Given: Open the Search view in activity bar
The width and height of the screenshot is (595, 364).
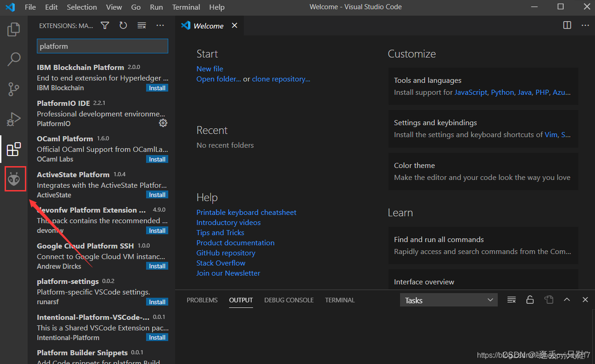Looking at the screenshot, I should (x=14, y=59).
